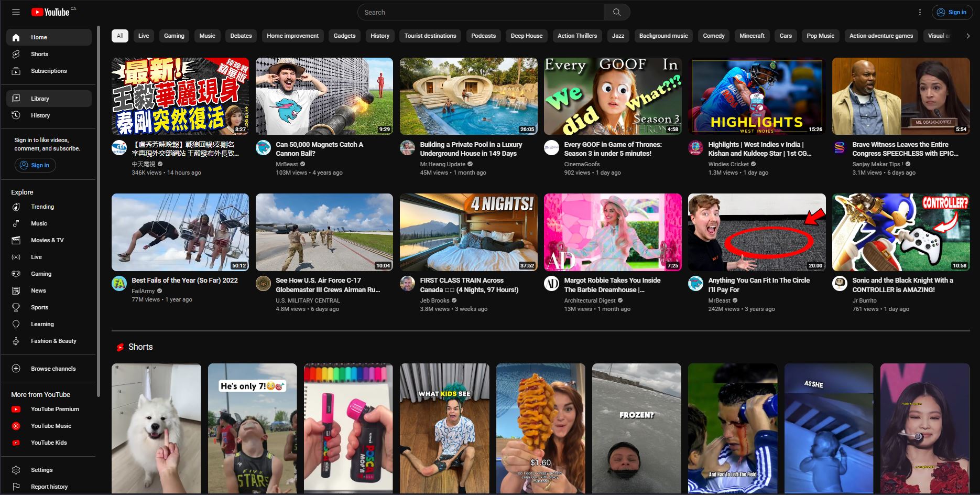Open Shorts from the sidebar icon
This screenshot has height=495, width=980.
(16, 54)
